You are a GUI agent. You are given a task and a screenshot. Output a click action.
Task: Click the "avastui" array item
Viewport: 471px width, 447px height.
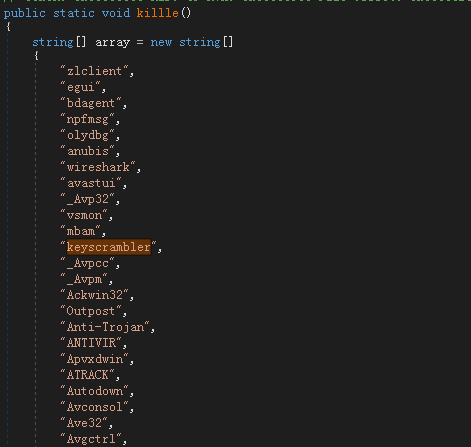(x=91, y=183)
